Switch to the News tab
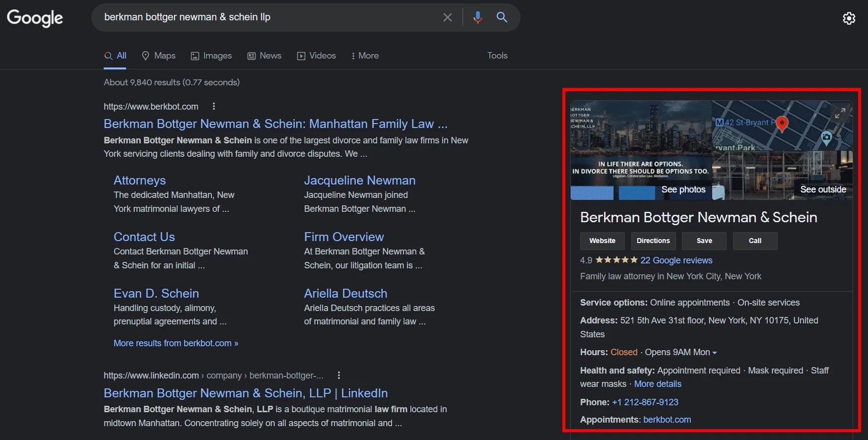 click(x=265, y=56)
